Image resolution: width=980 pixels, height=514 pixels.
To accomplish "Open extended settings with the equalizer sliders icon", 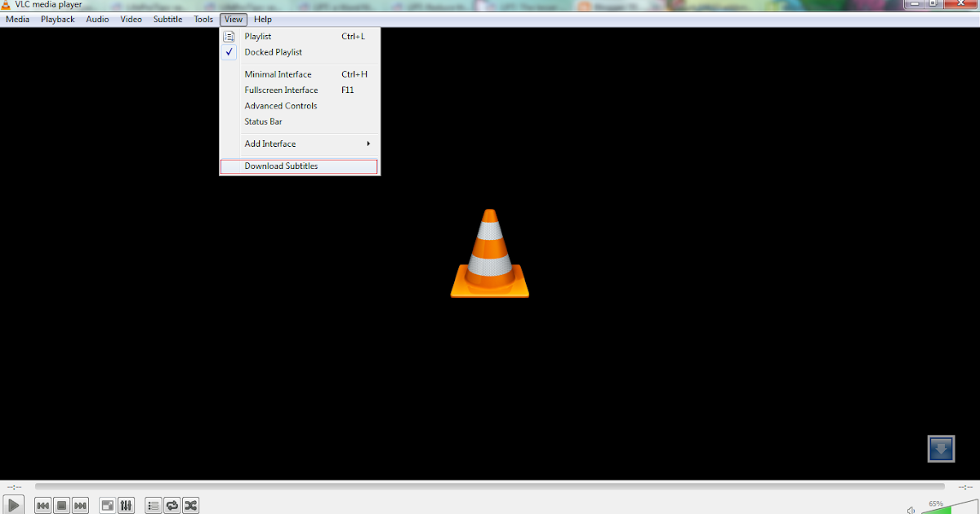I will [126, 506].
